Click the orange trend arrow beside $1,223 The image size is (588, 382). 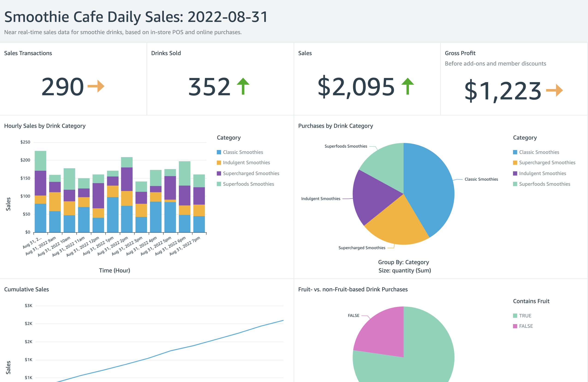(554, 90)
